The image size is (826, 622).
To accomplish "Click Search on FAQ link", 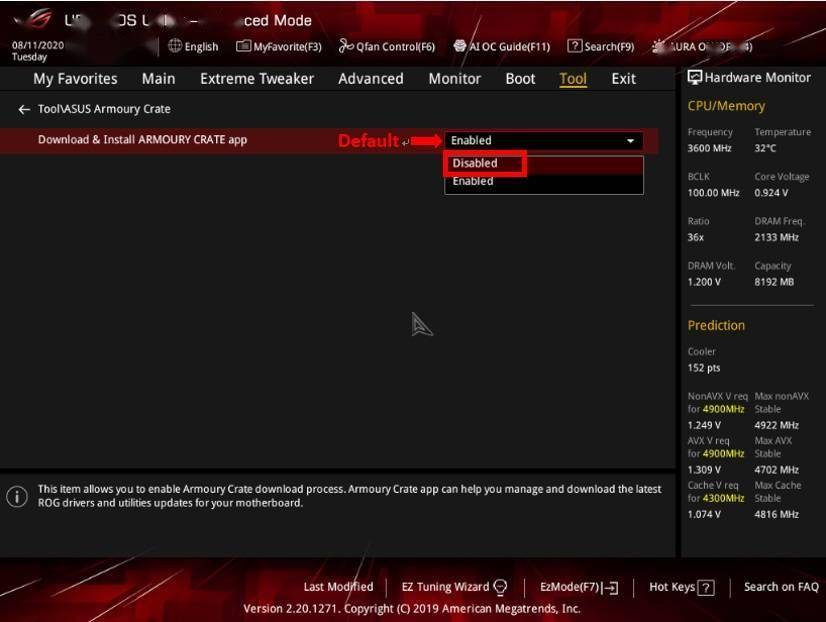I will point(781,587).
